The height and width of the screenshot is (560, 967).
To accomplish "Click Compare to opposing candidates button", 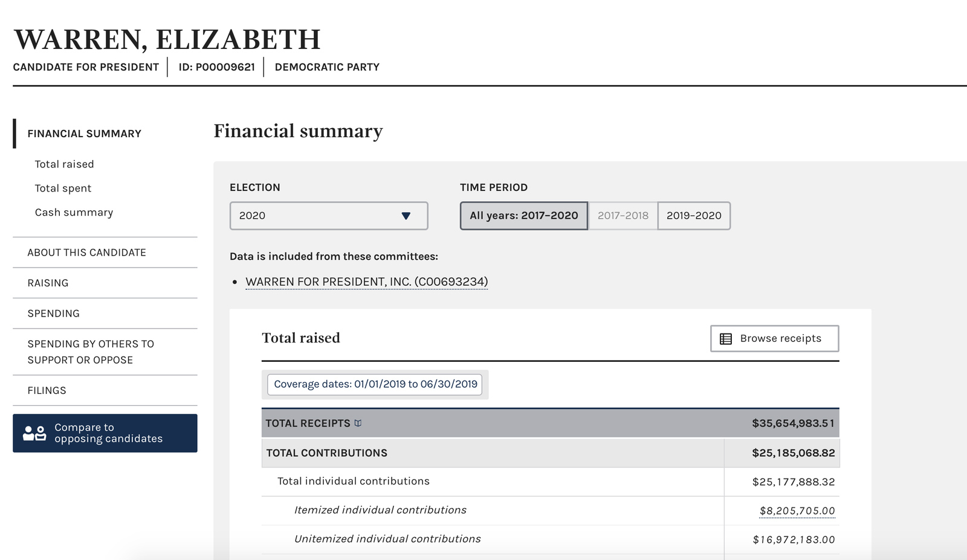I will pos(105,433).
